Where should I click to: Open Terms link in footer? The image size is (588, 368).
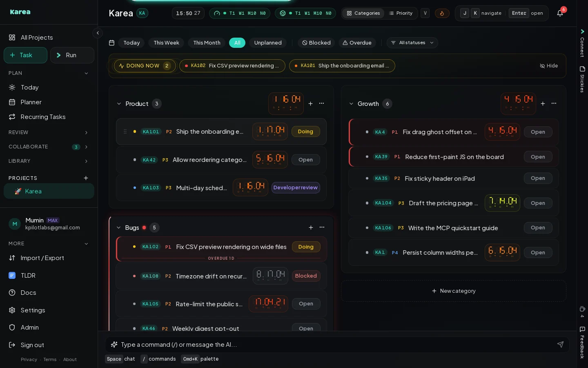[50, 360]
